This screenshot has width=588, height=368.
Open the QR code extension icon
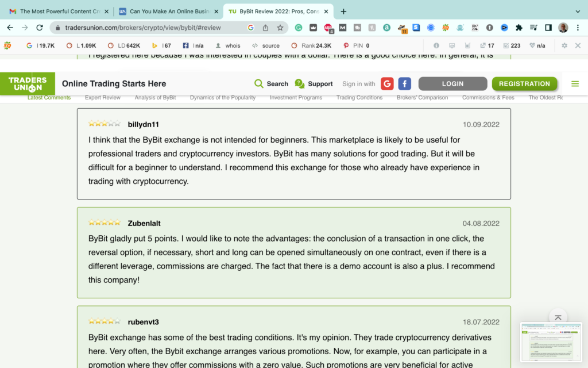tap(475, 28)
